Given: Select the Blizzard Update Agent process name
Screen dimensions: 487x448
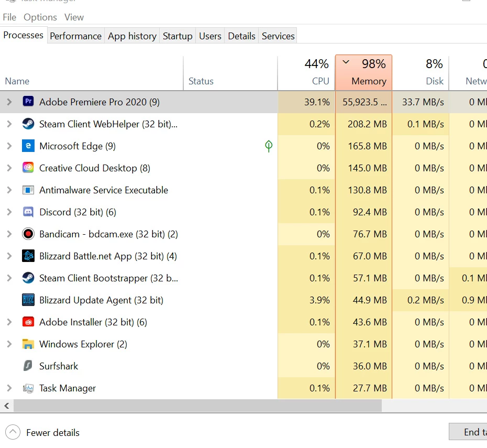Looking at the screenshot, I should pyautogui.click(x=101, y=300).
